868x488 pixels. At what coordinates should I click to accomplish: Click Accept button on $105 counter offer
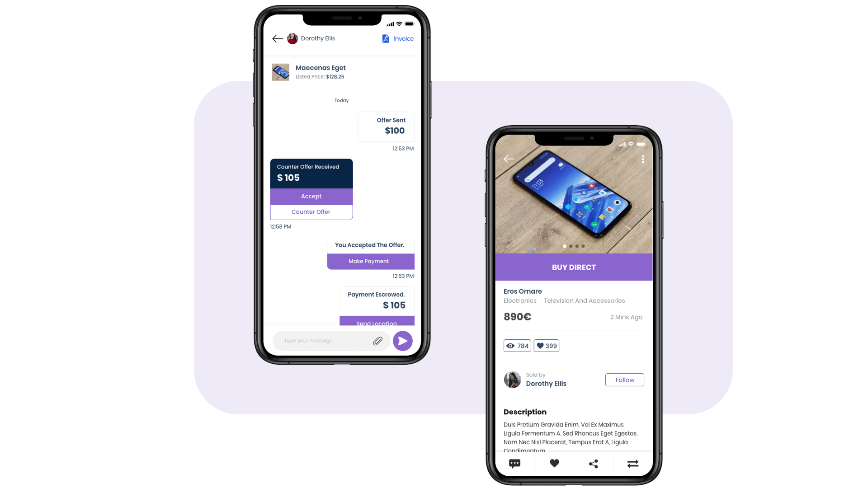(311, 196)
